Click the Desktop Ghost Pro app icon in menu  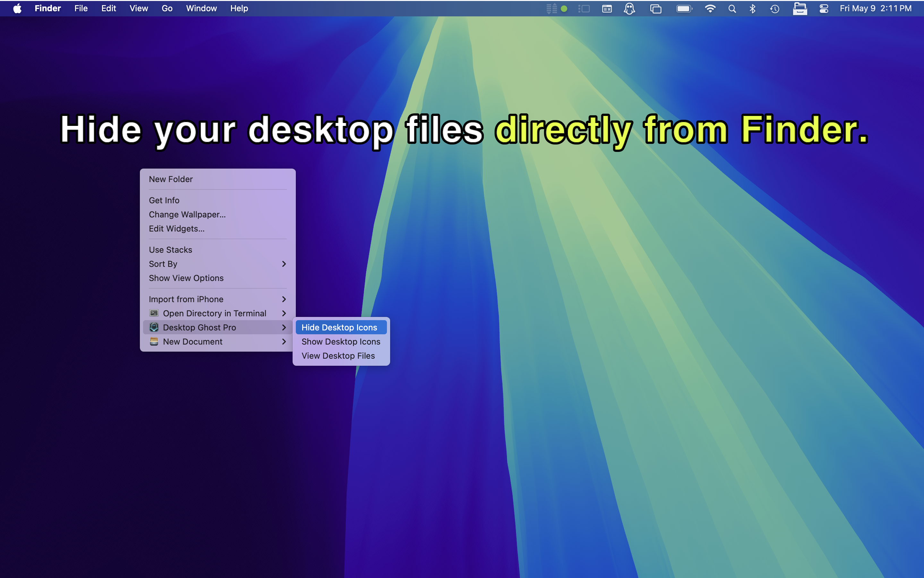154,327
